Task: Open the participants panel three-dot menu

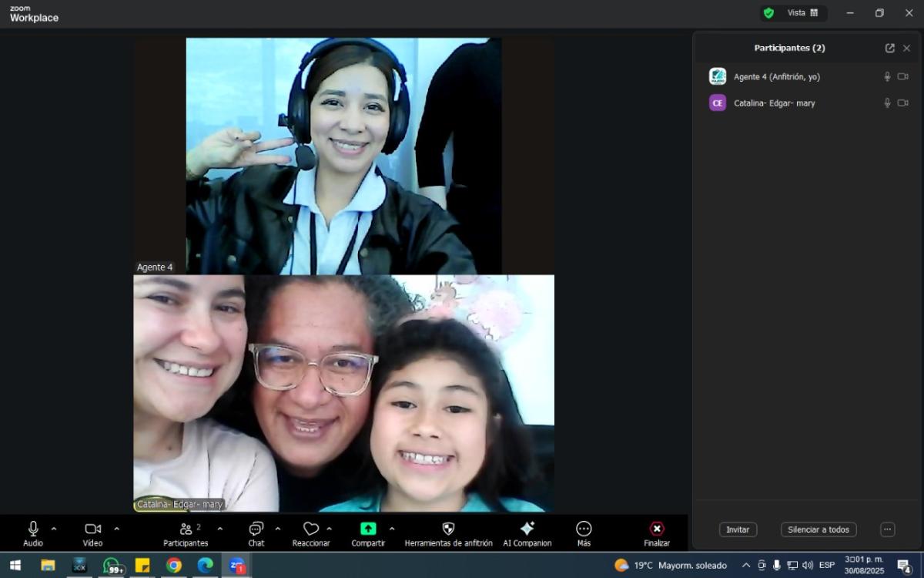Action: [x=887, y=529]
